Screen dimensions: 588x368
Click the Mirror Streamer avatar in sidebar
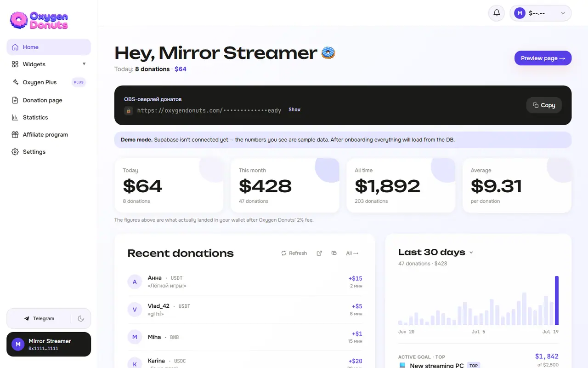coord(18,344)
